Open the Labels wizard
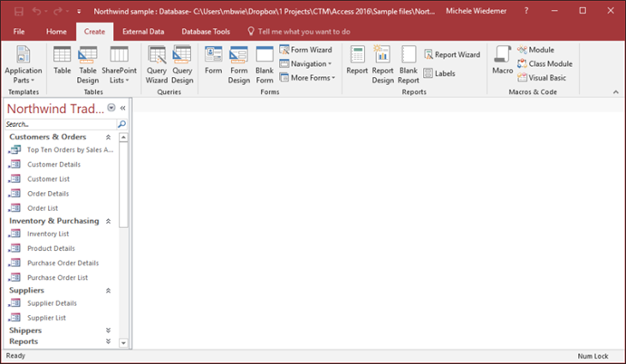626x364 pixels. (x=439, y=73)
